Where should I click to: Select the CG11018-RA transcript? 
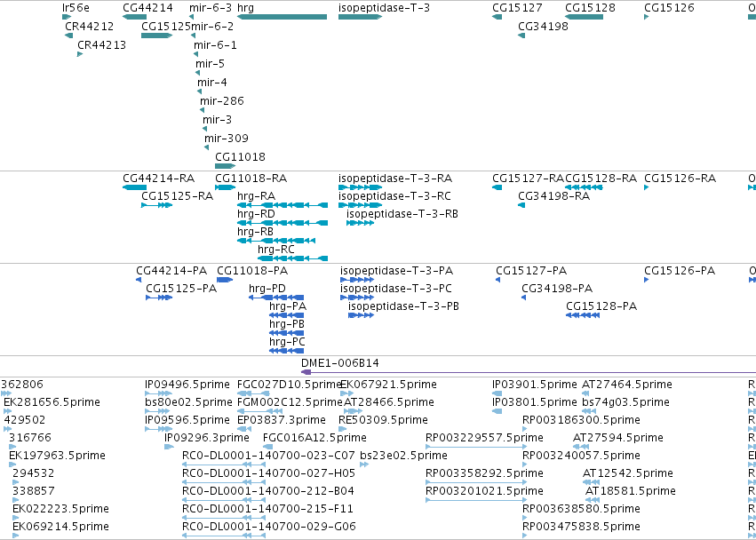pos(225,187)
